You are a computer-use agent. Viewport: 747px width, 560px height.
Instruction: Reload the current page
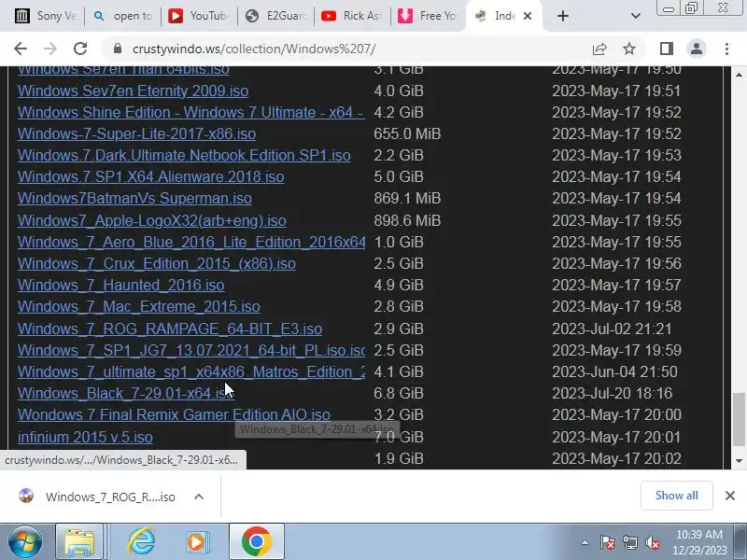pos(80,49)
